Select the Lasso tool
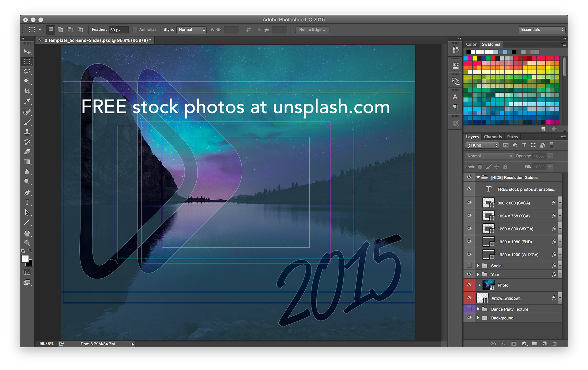588x370 pixels. [27, 72]
